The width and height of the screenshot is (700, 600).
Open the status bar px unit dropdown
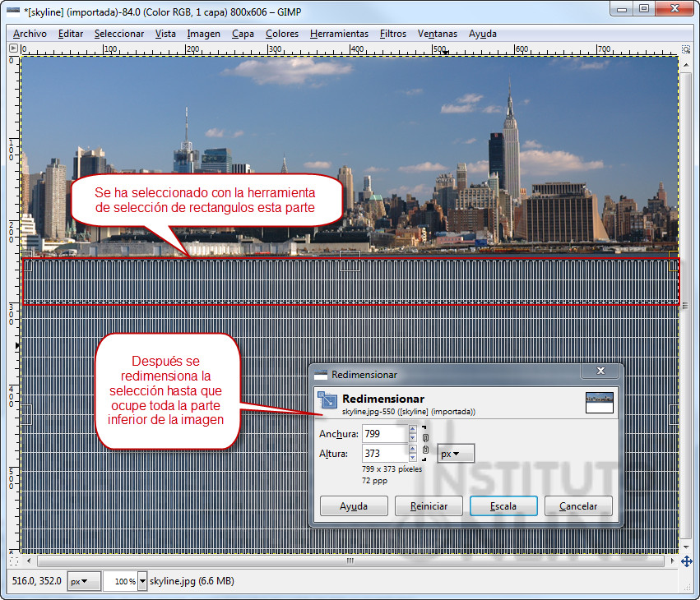click(82, 581)
